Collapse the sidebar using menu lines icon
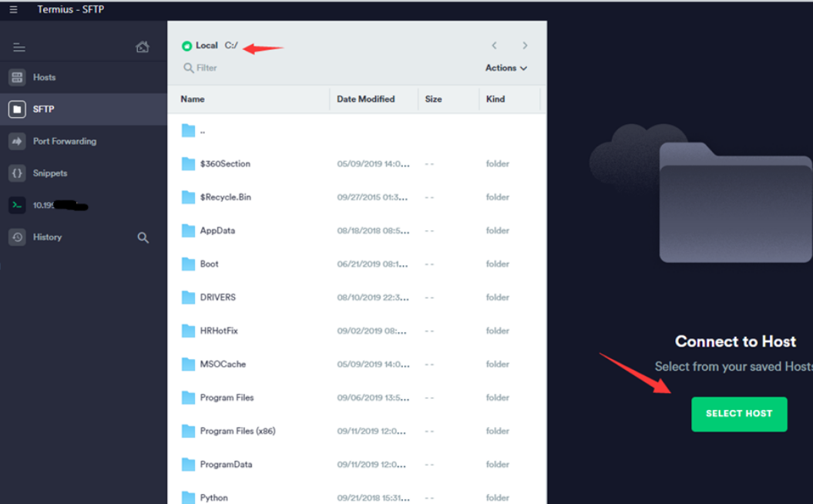 point(19,48)
